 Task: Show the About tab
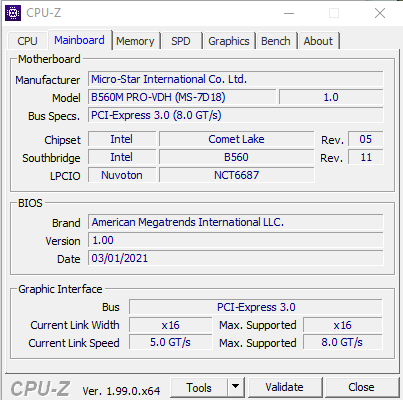coord(318,41)
